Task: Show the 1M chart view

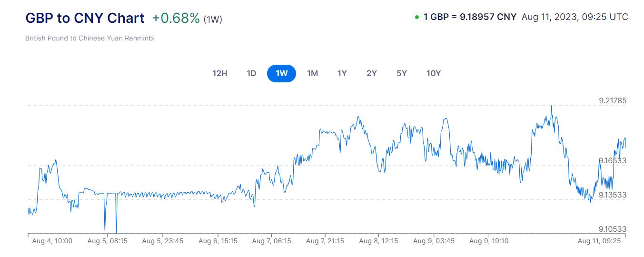Action: tap(312, 73)
